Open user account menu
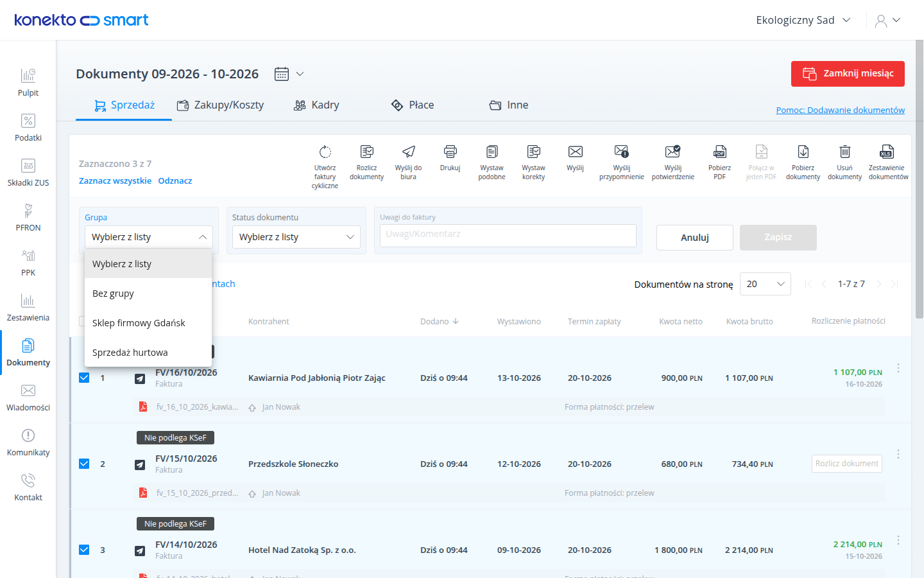This screenshot has height=578, width=924. [x=888, y=21]
